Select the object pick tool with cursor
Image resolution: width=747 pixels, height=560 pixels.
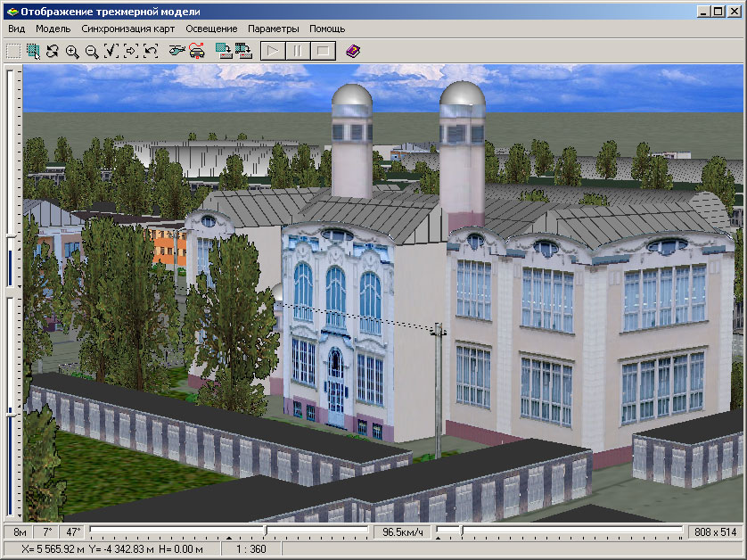33,51
